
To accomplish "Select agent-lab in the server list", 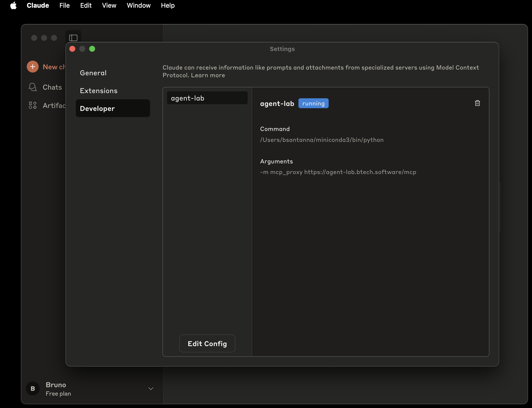I will tap(207, 98).
